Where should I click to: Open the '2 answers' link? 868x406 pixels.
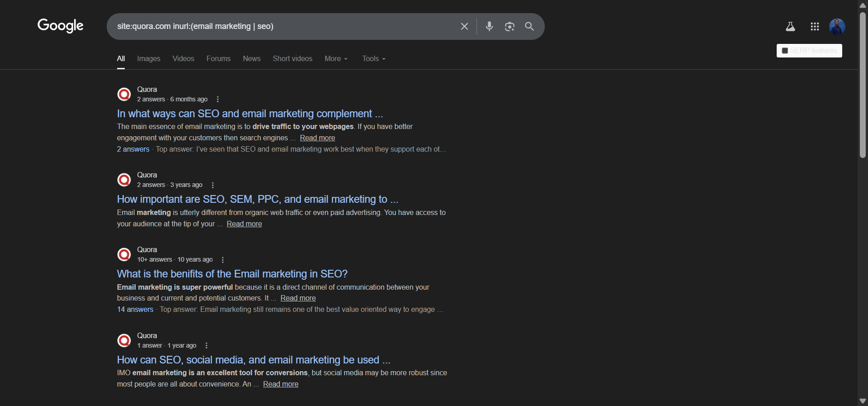click(x=133, y=149)
